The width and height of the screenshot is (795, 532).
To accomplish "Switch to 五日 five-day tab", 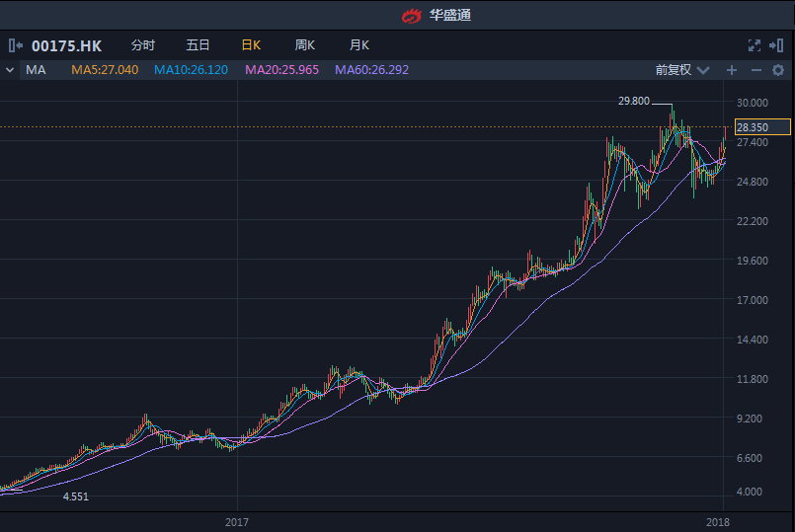I will tap(198, 45).
